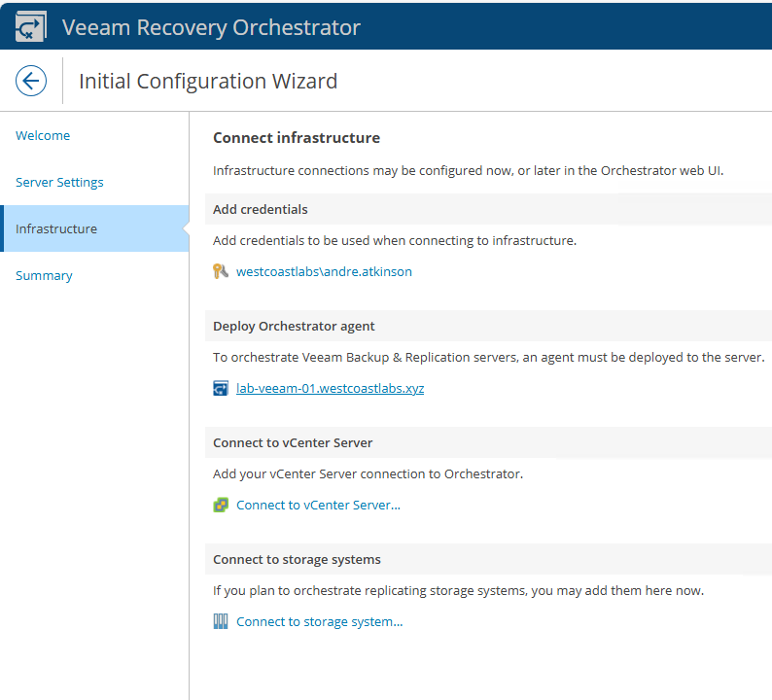Open the Welcome step in the wizard
Image resolution: width=772 pixels, height=700 pixels.
coord(43,136)
